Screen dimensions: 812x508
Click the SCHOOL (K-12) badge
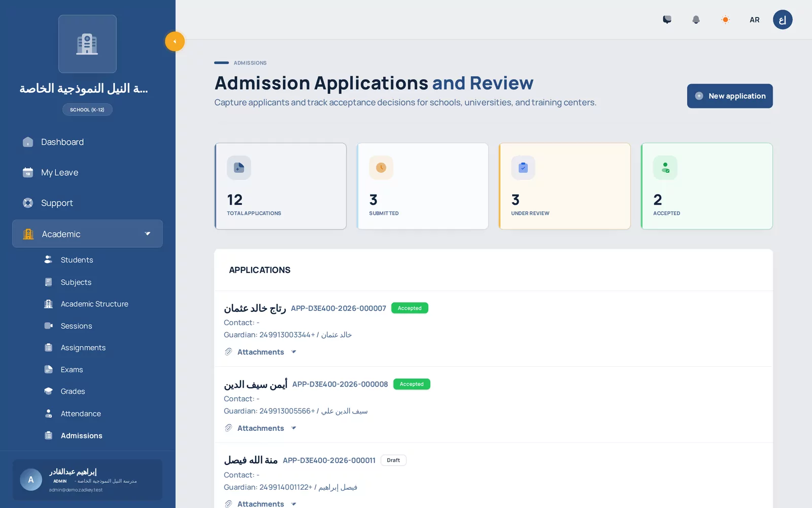(x=87, y=110)
